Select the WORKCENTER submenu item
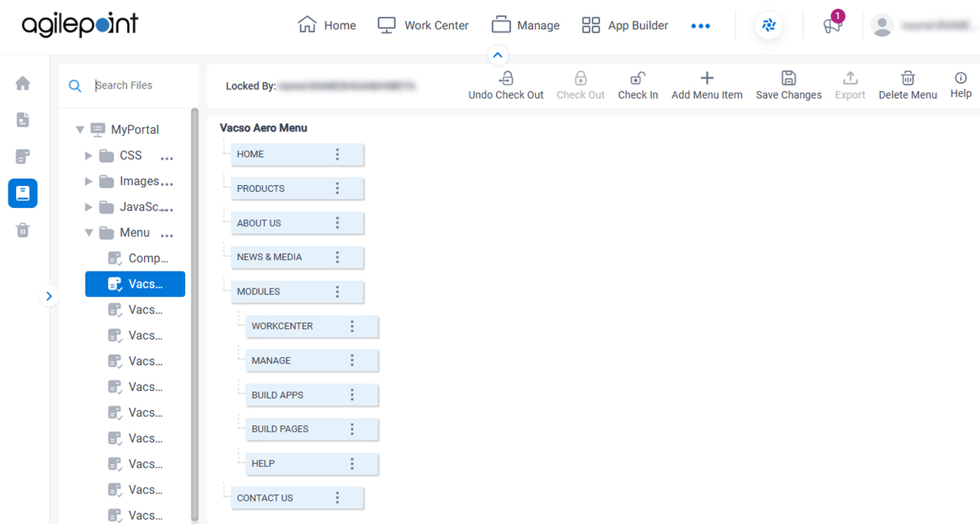This screenshot has height=524, width=980. 312,327
